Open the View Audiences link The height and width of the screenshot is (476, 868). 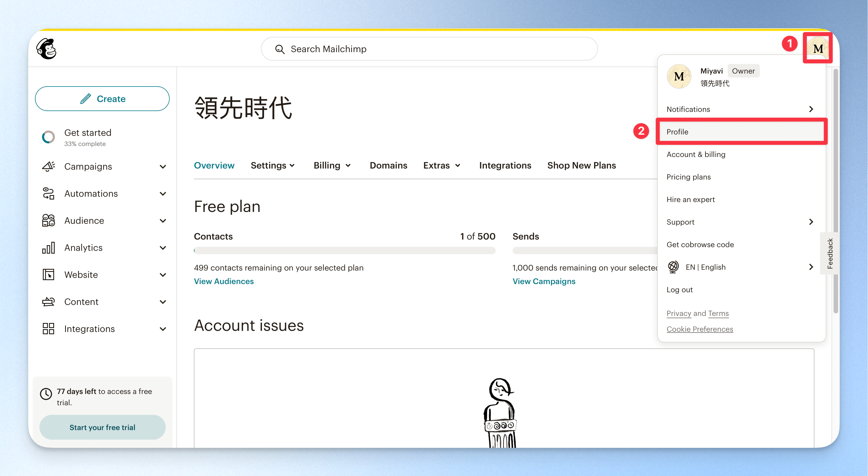coord(224,281)
